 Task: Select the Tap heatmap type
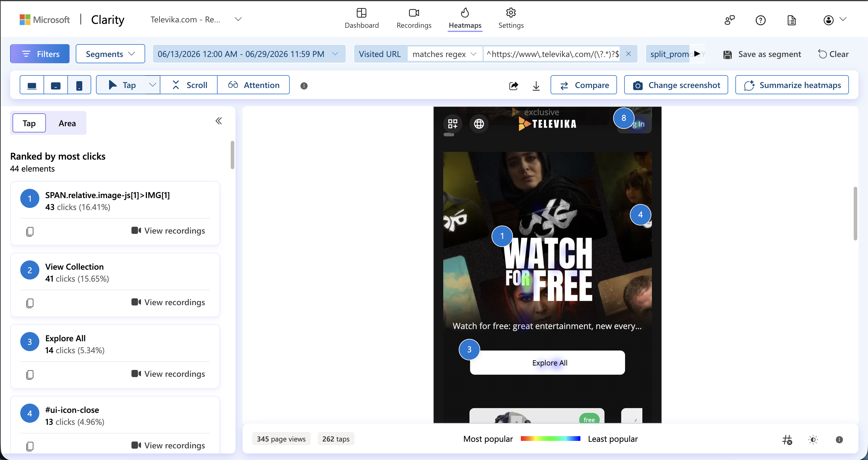(x=122, y=85)
